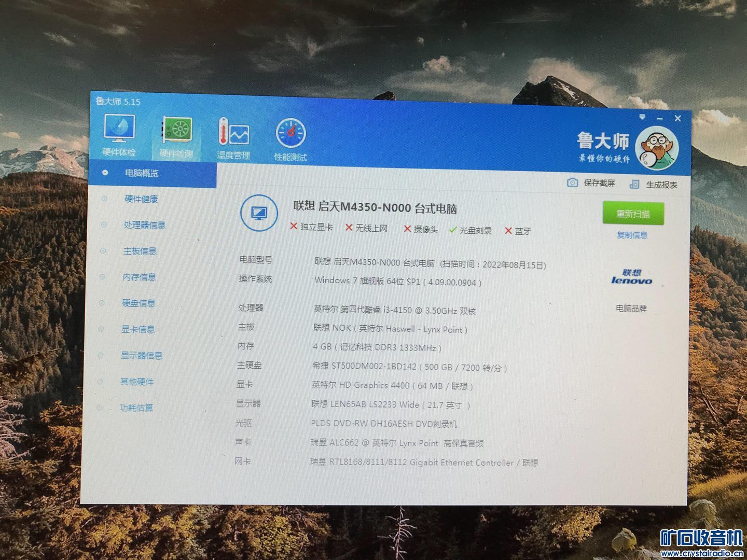Click the LEN65AB LS2233 Wide monitor text
747x560 pixels.
pyautogui.click(x=391, y=404)
